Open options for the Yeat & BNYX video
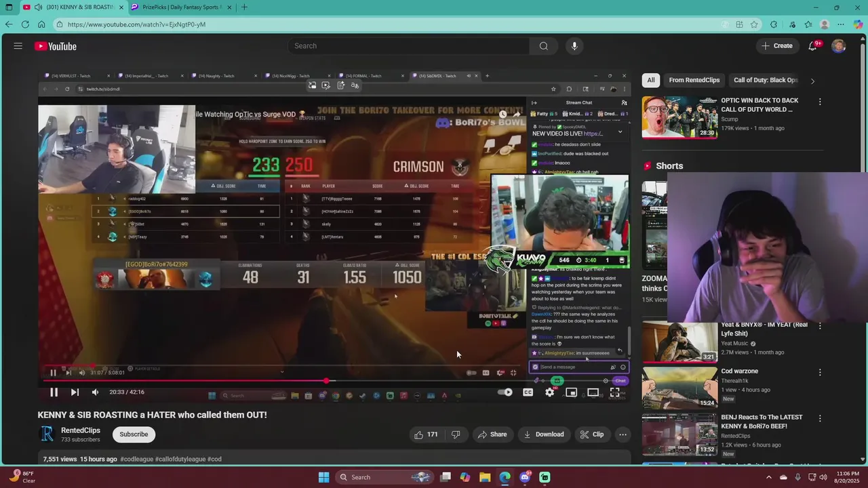868x488 pixels. (820, 326)
